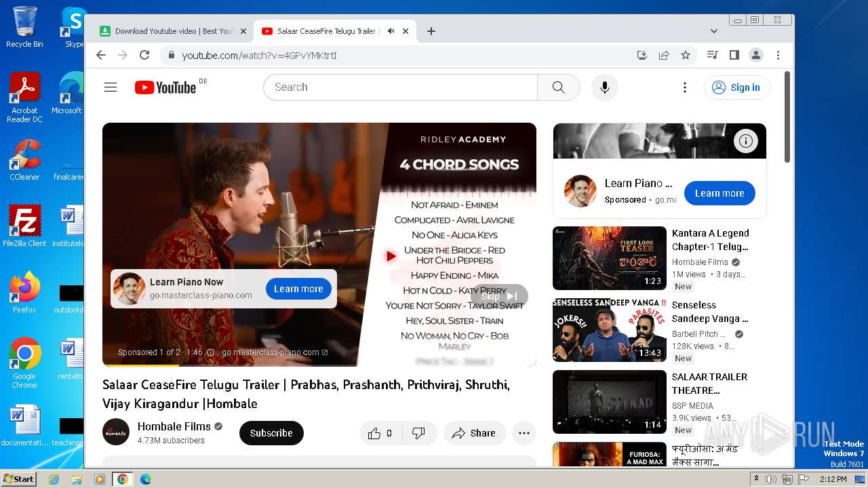Open YouTube settings three-dot menu
The image size is (868, 488).
click(x=685, y=87)
